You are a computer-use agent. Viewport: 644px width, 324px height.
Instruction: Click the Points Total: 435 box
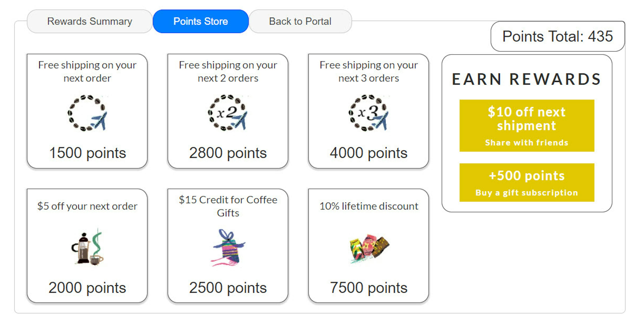[x=558, y=37]
